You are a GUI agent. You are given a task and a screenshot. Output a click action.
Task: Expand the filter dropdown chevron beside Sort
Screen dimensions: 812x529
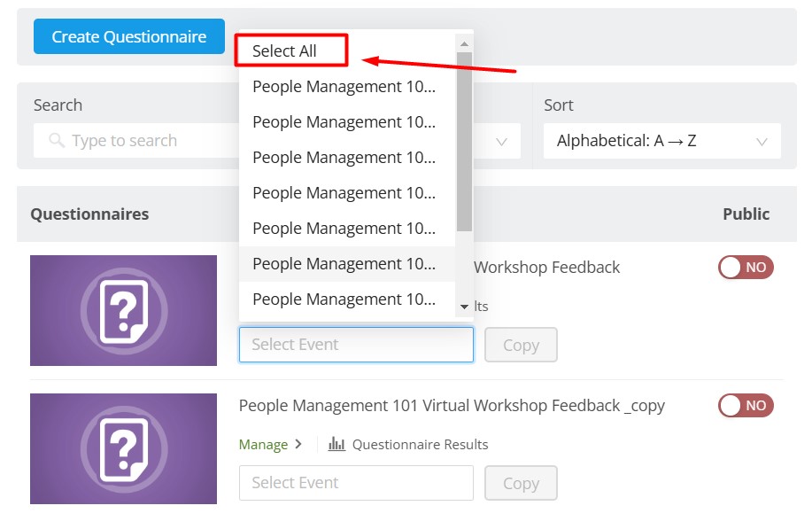501,142
